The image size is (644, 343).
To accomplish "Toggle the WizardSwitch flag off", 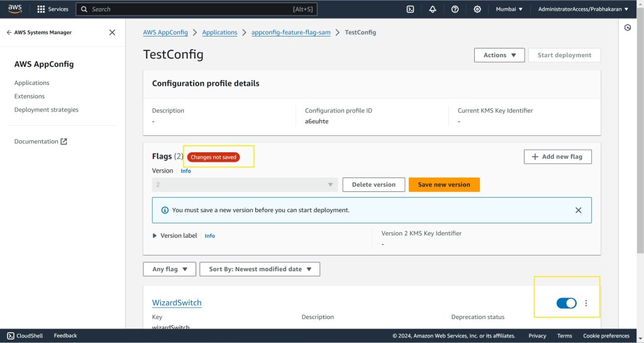I will coord(566,303).
